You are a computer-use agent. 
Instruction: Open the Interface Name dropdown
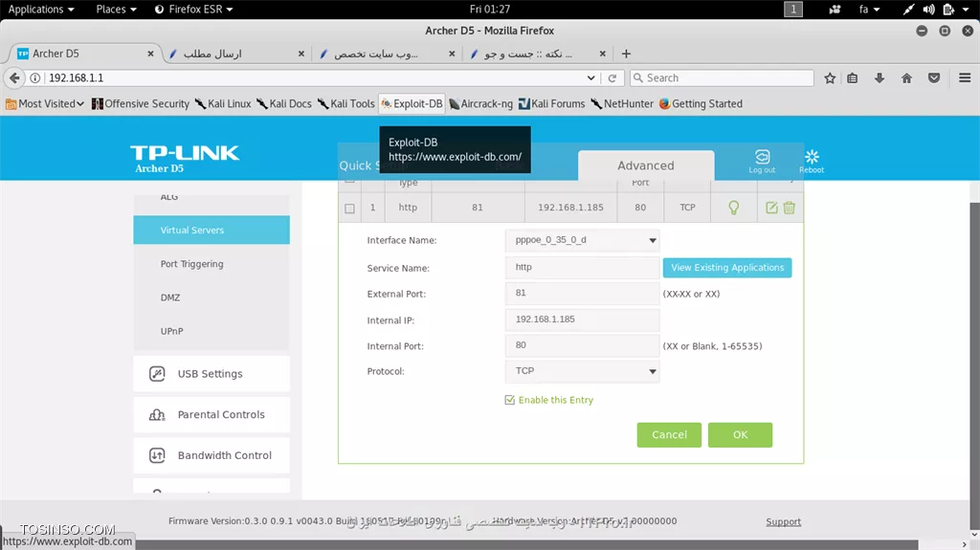(582, 240)
